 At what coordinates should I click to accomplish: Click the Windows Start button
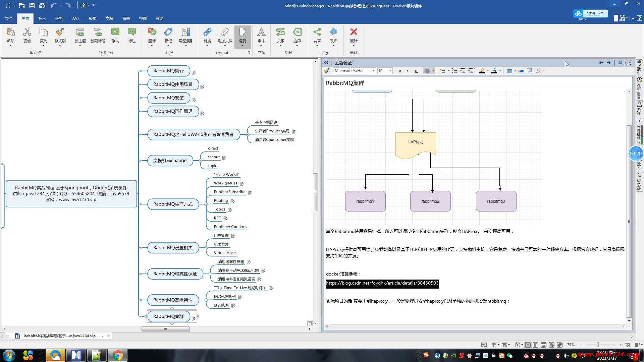click(x=9, y=355)
